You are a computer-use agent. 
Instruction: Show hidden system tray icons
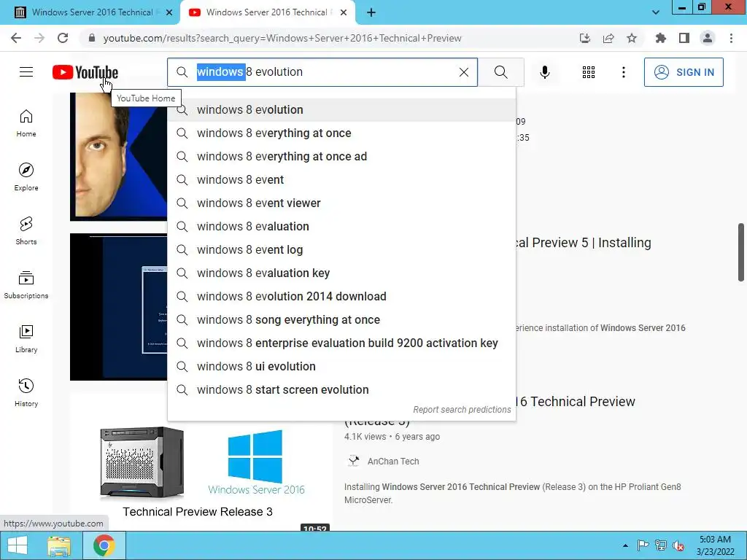625,545
